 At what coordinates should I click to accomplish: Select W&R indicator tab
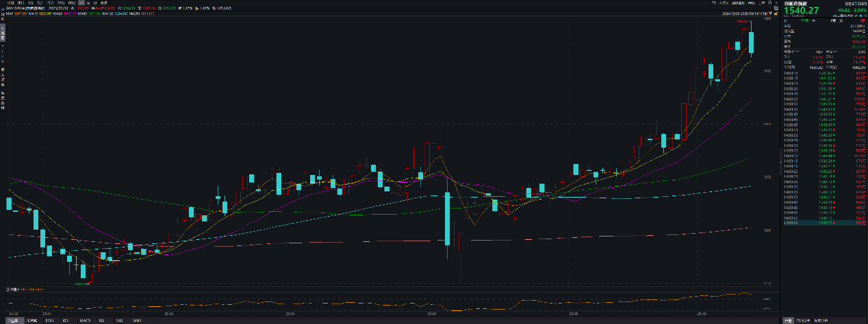[137, 320]
